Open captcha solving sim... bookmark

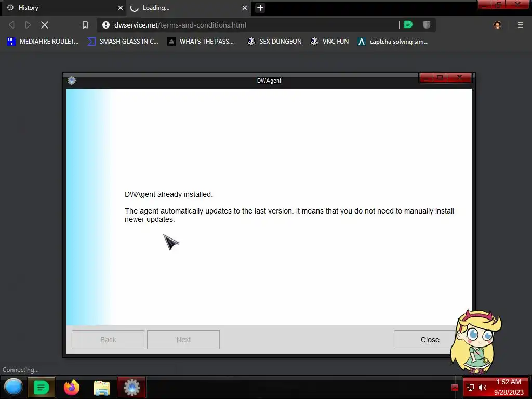[393, 42]
